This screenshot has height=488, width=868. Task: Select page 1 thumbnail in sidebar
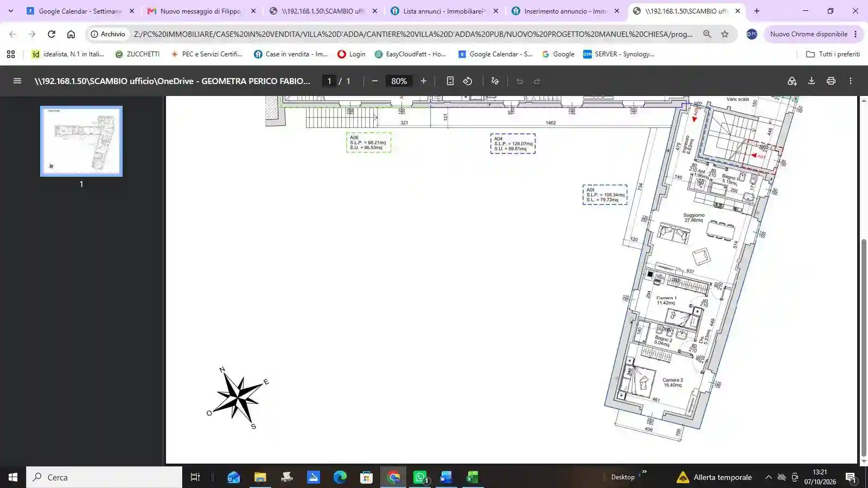(x=81, y=141)
